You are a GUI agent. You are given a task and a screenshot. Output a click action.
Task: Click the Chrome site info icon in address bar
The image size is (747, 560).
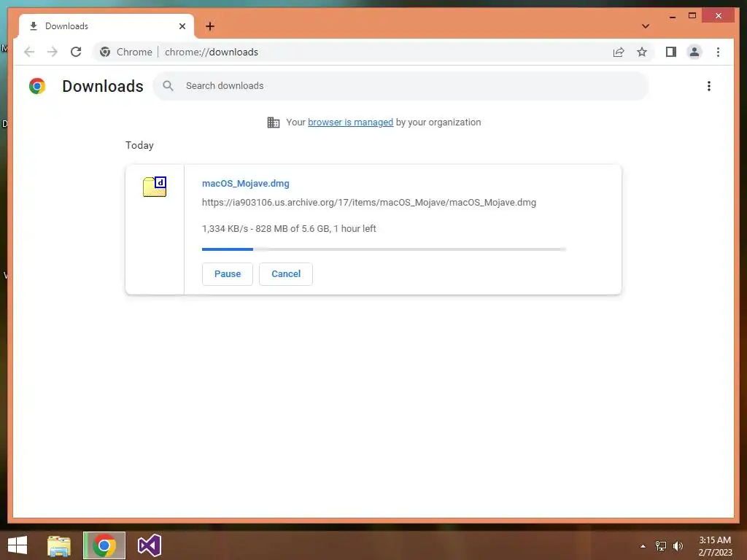coord(105,52)
